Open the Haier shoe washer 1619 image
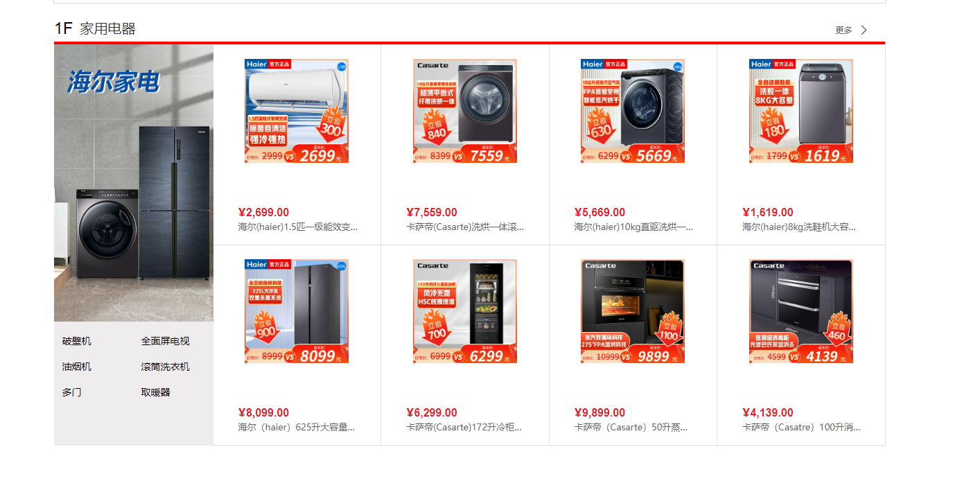 tap(801, 111)
